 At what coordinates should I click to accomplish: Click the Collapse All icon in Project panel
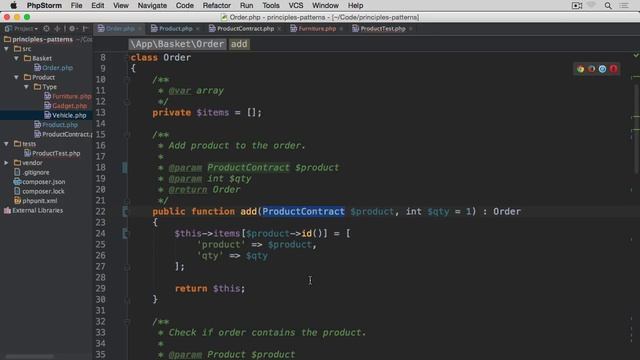pyautogui.click(x=57, y=29)
